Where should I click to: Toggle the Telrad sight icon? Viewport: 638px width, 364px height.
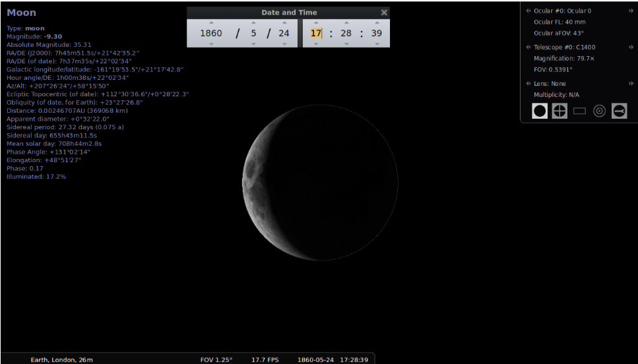(x=599, y=111)
